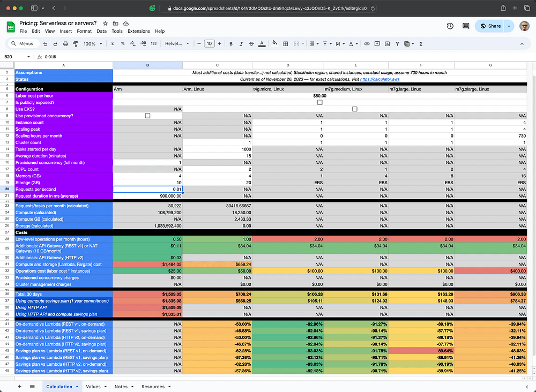Enable 'Use provisioned concurrency?' checkbox in column B

(147, 116)
